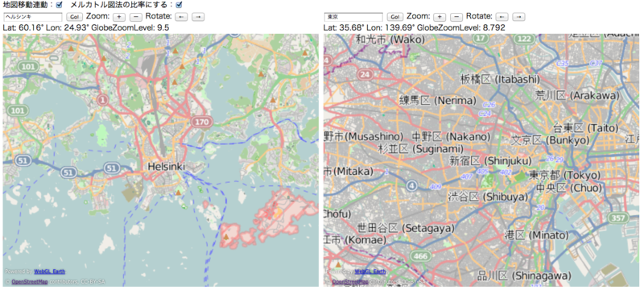Click the 品川区 (Shinagawa) label
644x290 pixels.
click(524, 275)
